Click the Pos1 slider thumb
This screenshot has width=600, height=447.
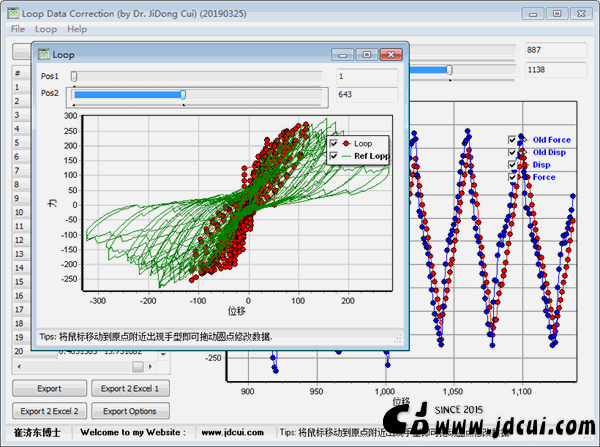pos(74,77)
